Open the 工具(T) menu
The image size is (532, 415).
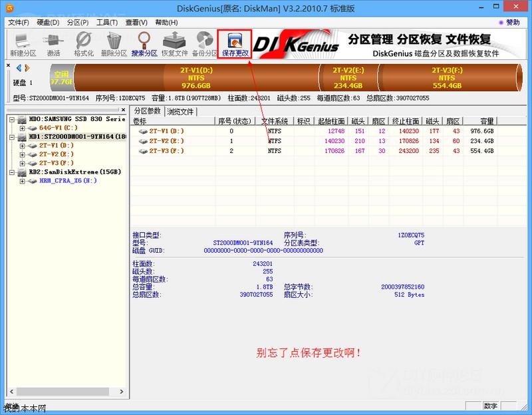[x=107, y=23]
